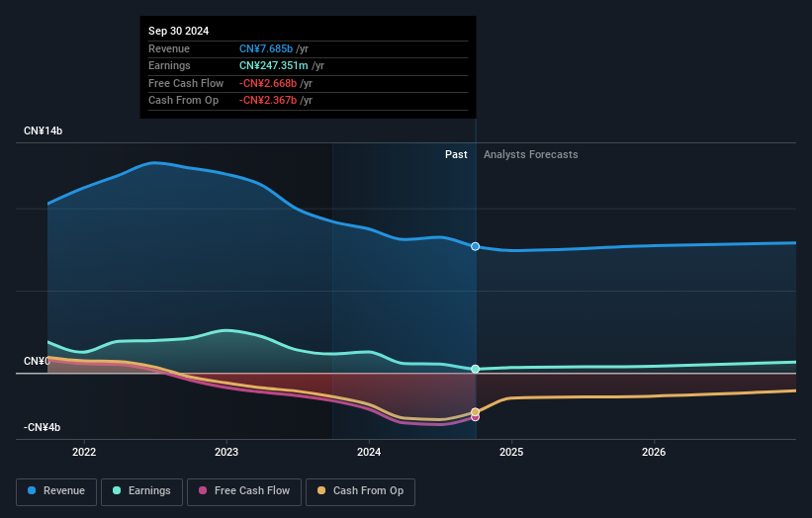This screenshot has width=812, height=518.
Task: Click the teal Earnings data point marker
Action: (475, 369)
